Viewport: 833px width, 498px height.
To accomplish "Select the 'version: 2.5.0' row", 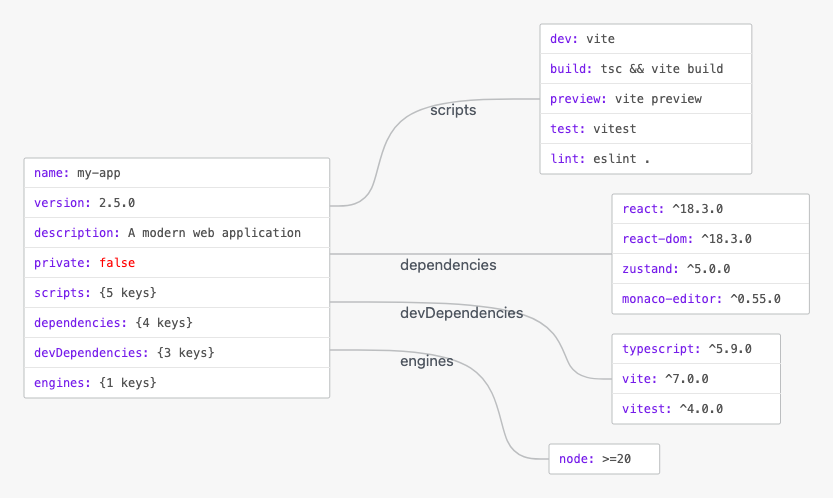I will coord(177,202).
